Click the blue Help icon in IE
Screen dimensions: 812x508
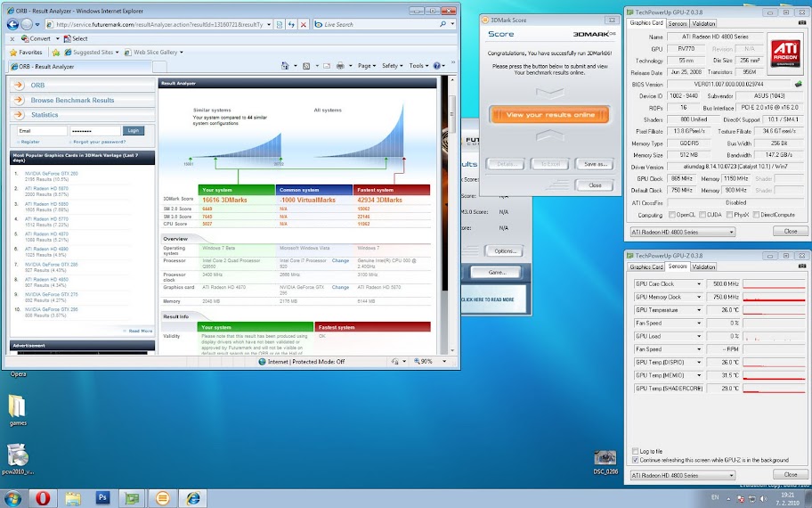point(436,66)
